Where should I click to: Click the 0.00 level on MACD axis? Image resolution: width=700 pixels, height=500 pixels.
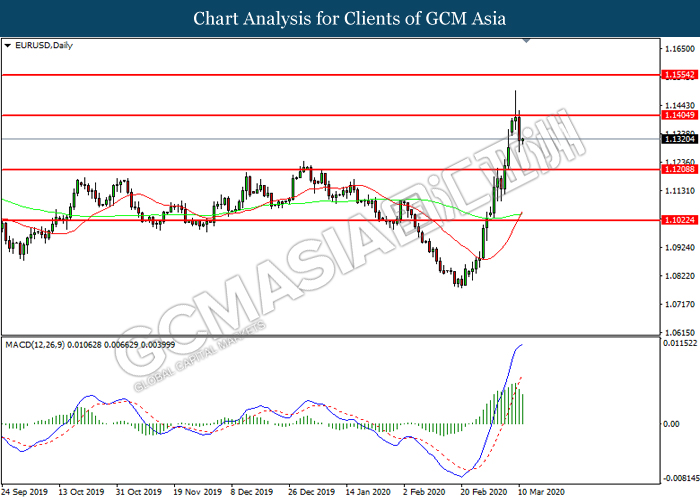tap(672, 424)
